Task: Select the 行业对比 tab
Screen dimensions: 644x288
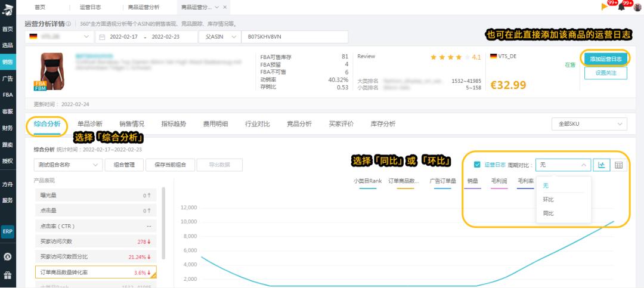Action: click(258, 124)
